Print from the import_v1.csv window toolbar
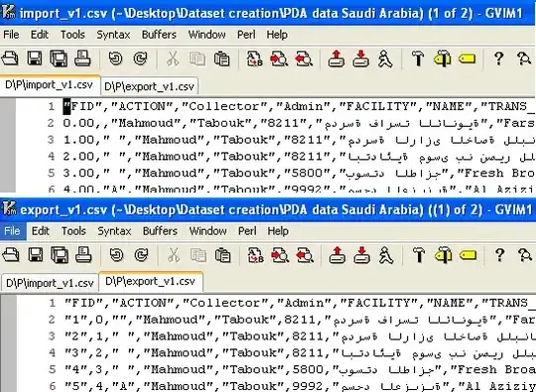The image size is (536, 392). click(x=82, y=59)
